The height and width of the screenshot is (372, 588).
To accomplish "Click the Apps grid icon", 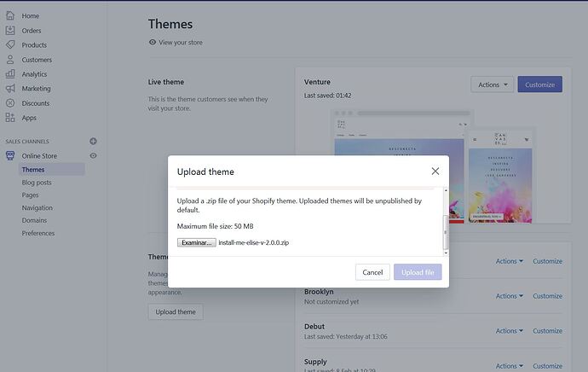I will tap(10, 118).
